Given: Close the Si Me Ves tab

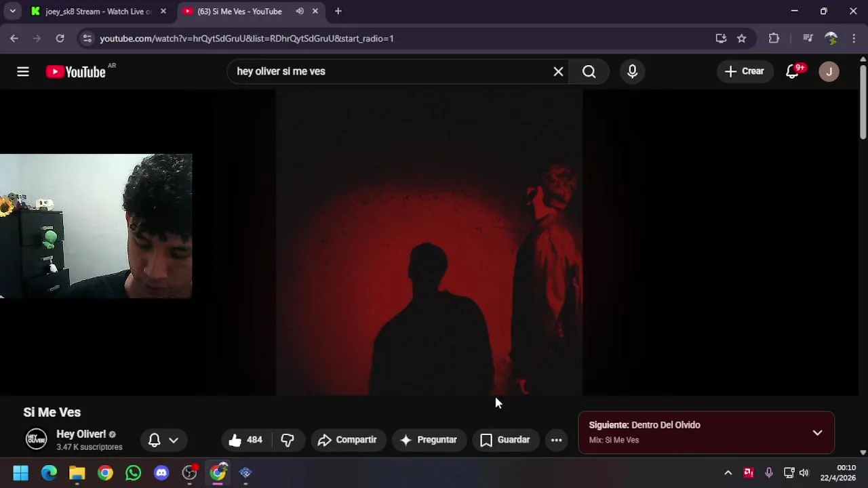Looking at the screenshot, I should point(315,12).
